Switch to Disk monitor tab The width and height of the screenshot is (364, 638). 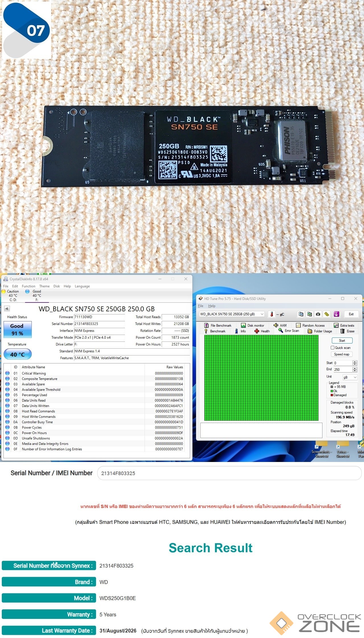click(x=253, y=325)
